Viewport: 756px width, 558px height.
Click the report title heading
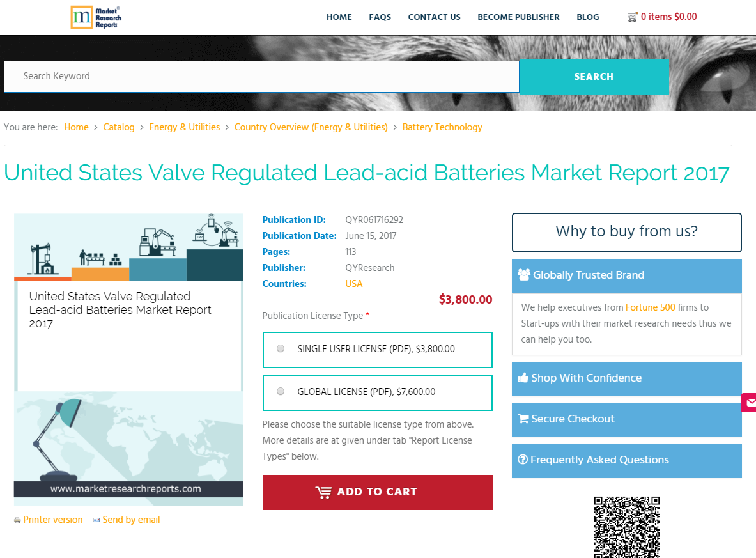[366, 173]
